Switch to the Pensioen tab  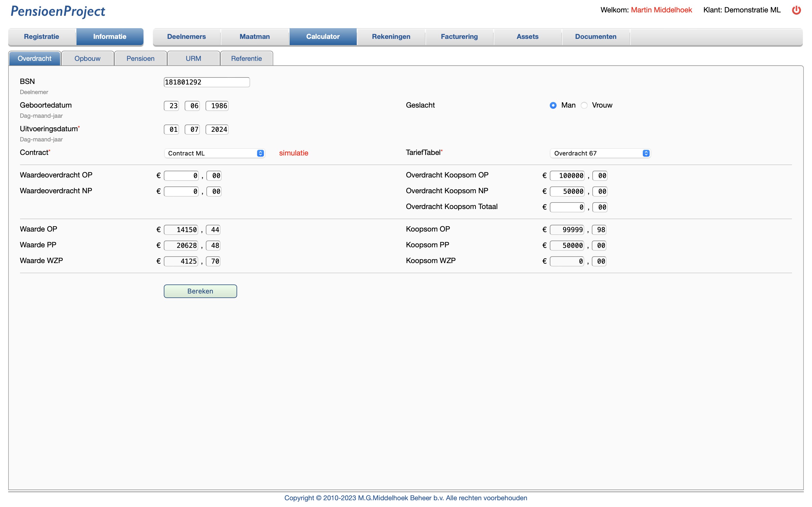coord(140,58)
